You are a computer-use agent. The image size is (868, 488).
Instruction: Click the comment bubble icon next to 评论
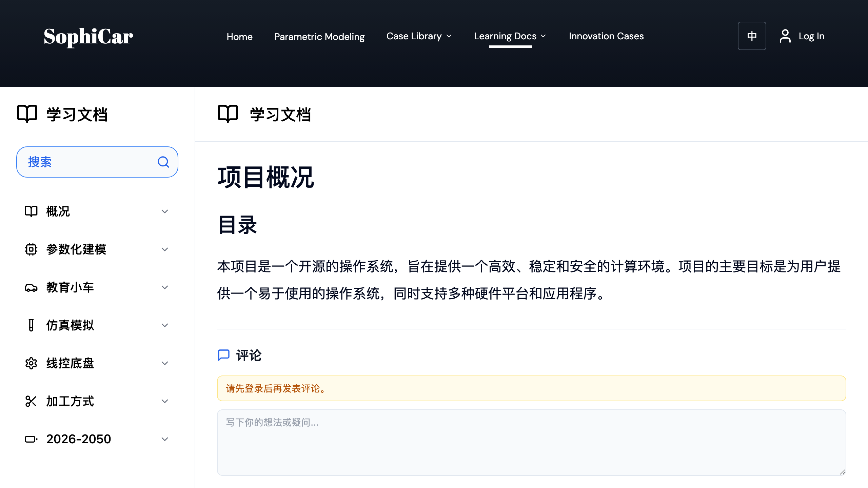pyautogui.click(x=224, y=356)
